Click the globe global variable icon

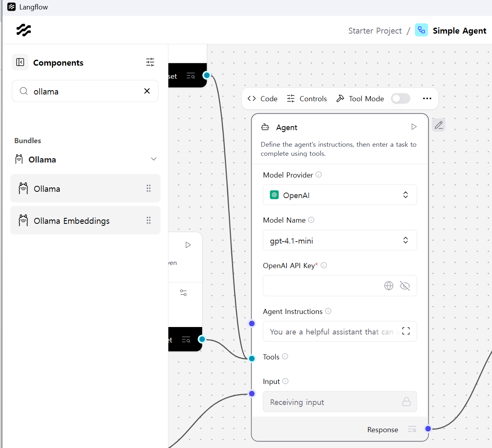point(389,285)
